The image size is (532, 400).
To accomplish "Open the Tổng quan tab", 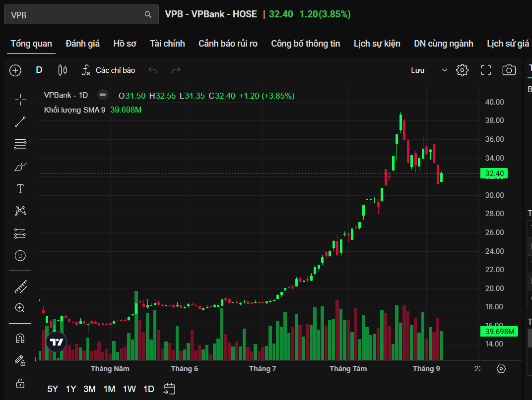I will (x=31, y=44).
